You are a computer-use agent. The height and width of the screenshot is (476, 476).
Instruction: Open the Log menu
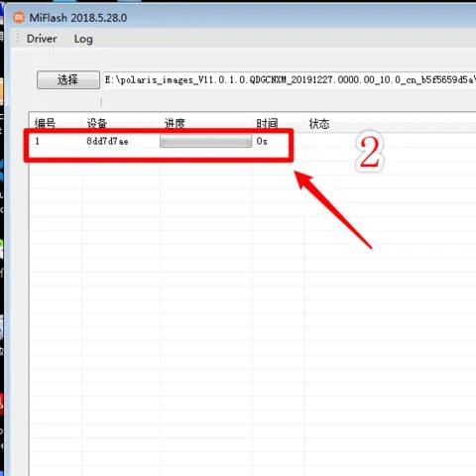(x=83, y=39)
